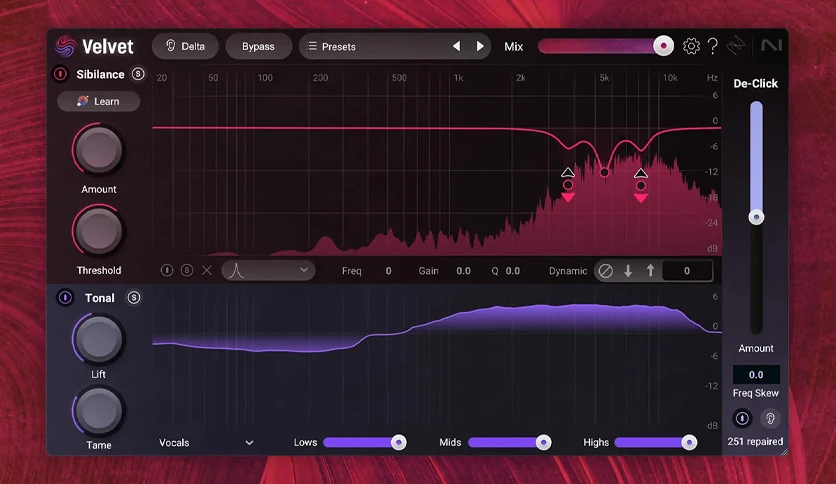Open the filter shape dropdown
This screenshot has width=836, height=484.
pyautogui.click(x=268, y=270)
